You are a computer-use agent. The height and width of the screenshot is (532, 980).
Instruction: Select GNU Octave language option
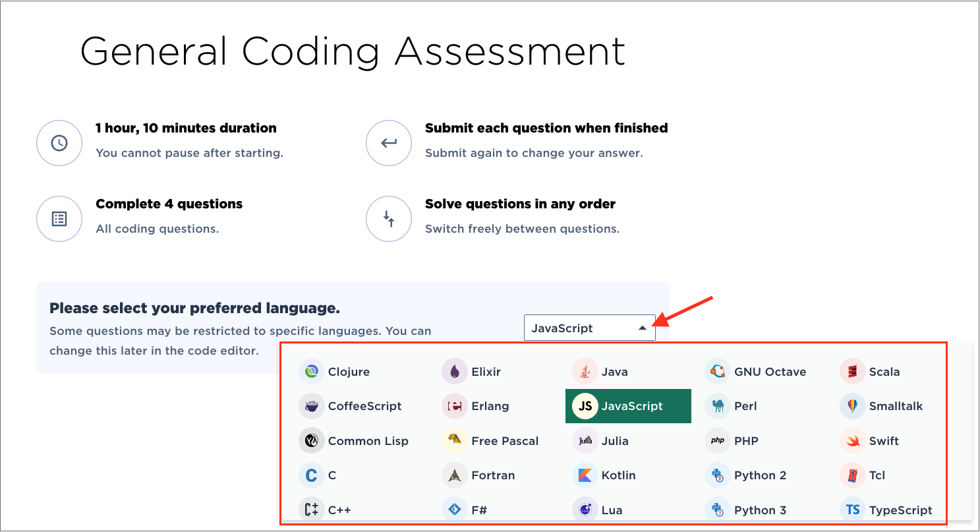coord(769,372)
